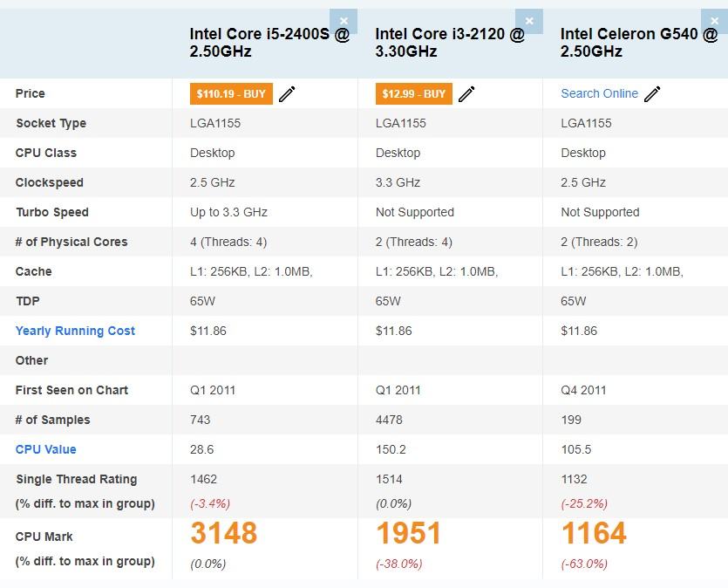Image resolution: width=728 pixels, height=588 pixels.
Task: Click the Intel Core i3-2120 heading
Action: coord(450,42)
